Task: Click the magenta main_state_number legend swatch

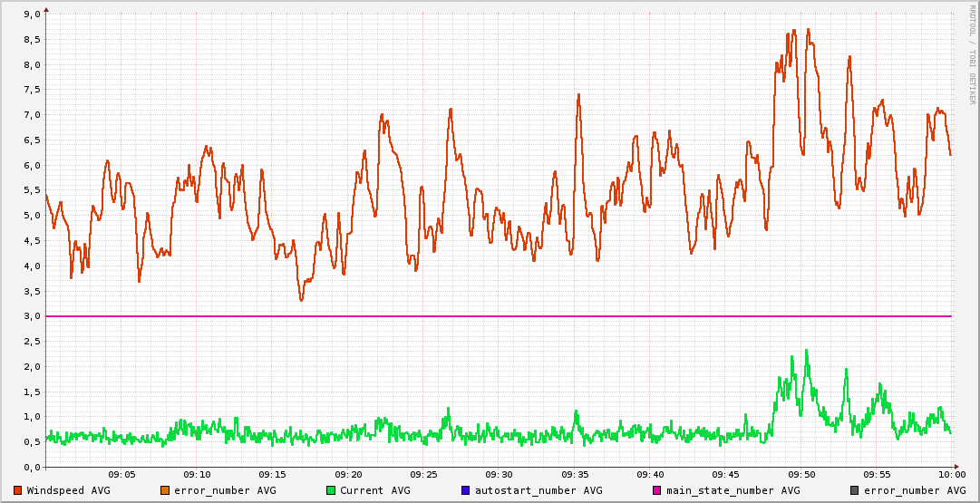Action: pyautogui.click(x=657, y=490)
